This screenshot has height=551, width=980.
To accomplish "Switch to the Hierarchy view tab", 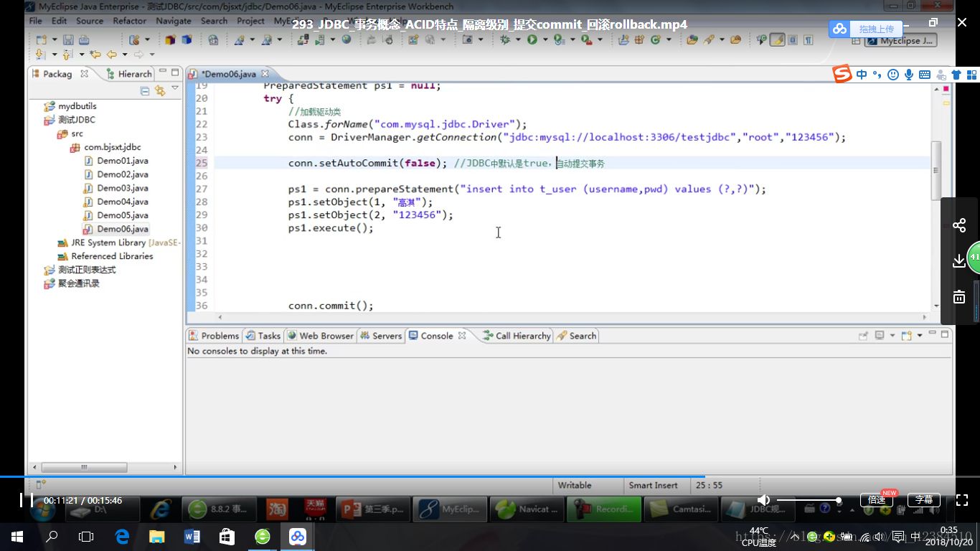I will click(x=129, y=74).
